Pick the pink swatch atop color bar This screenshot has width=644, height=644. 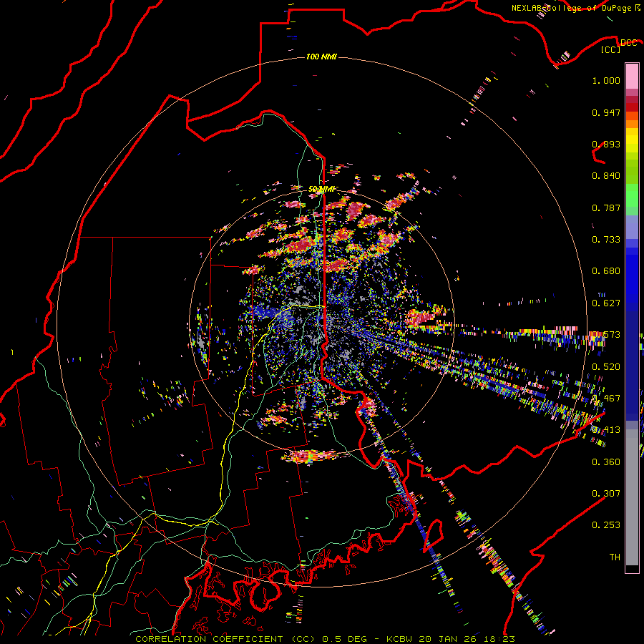[632, 76]
